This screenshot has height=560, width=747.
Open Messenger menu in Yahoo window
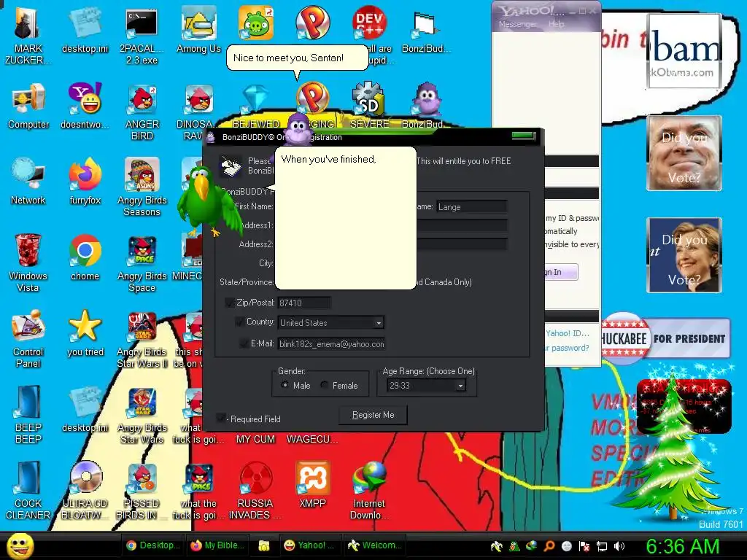click(517, 24)
